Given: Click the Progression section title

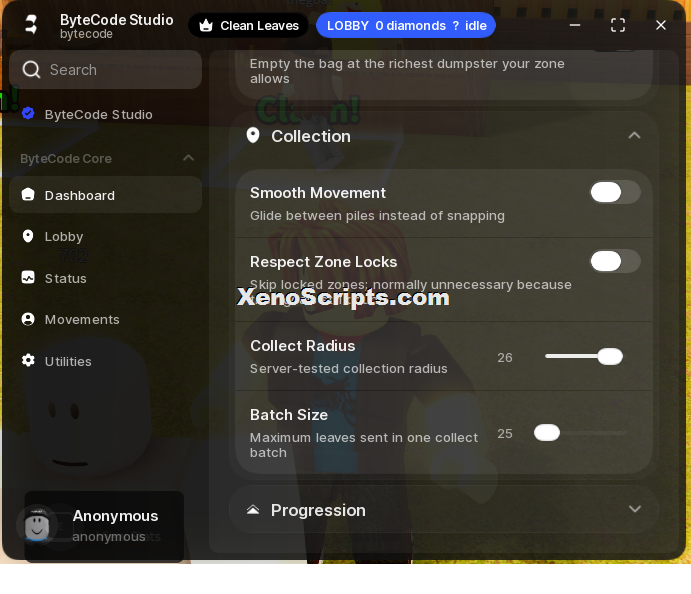Looking at the screenshot, I should click(318, 510).
